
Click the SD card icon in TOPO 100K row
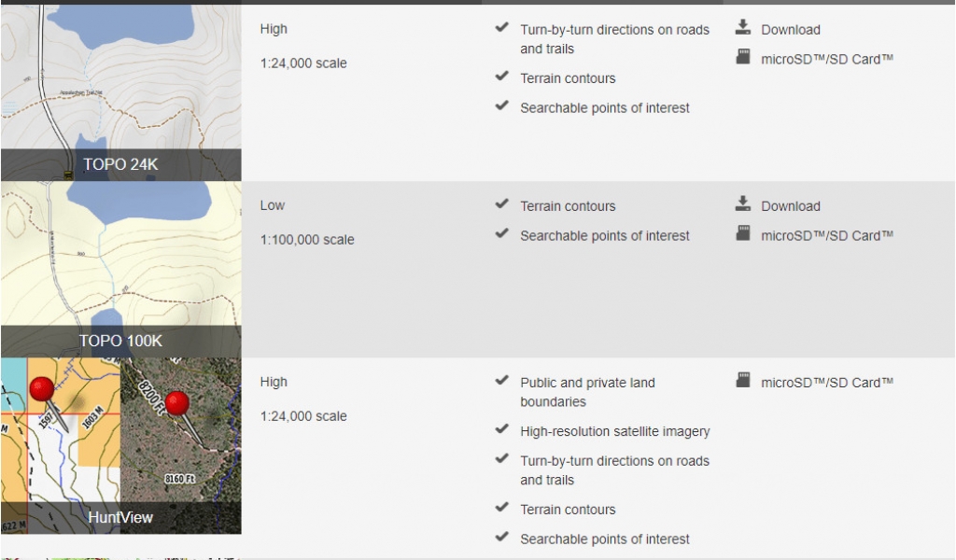[x=742, y=233]
